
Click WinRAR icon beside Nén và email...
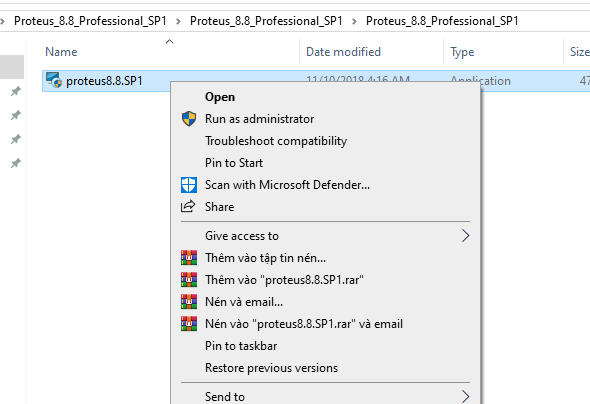(x=189, y=301)
